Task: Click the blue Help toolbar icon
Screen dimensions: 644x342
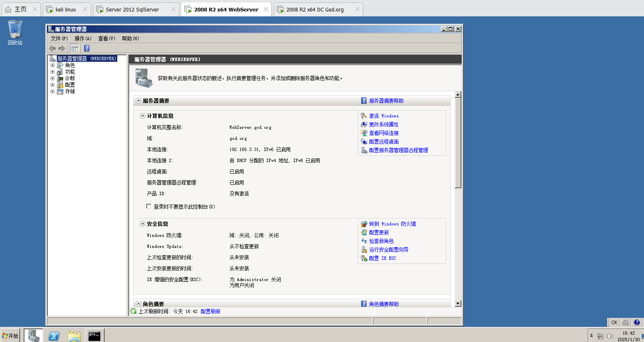Action: (x=87, y=48)
